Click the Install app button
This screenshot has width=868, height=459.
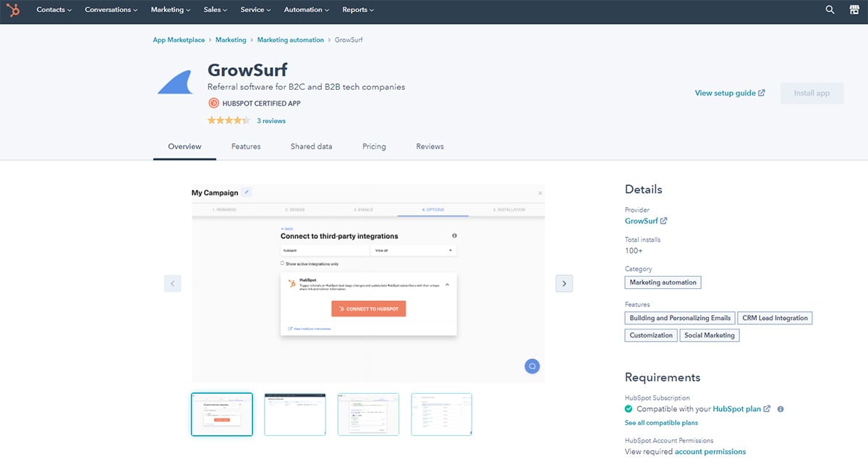coord(811,93)
